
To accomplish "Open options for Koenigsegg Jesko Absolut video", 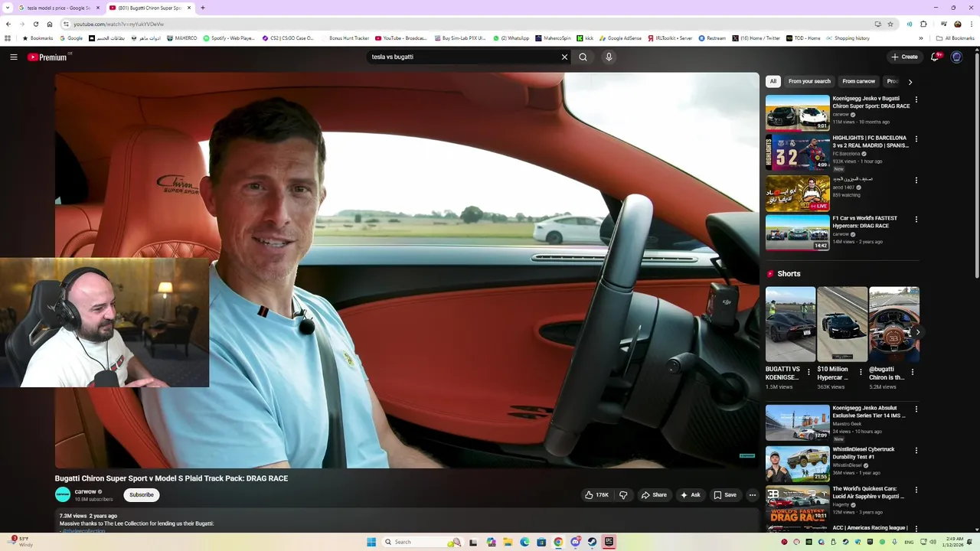I will click(916, 409).
